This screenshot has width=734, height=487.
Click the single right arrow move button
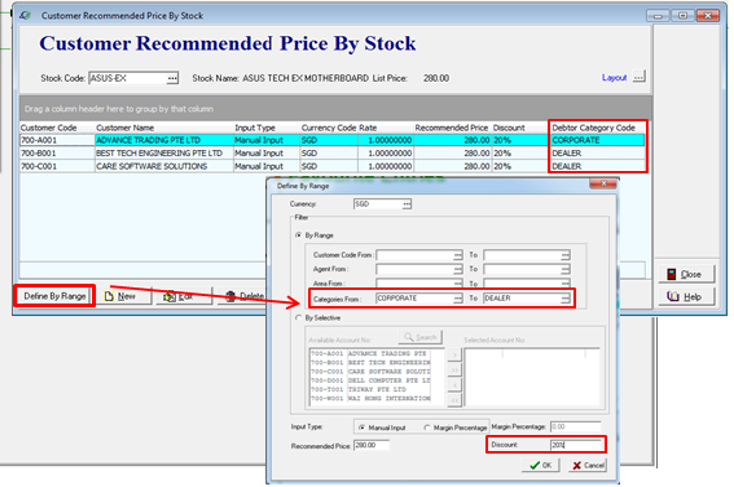(455, 355)
